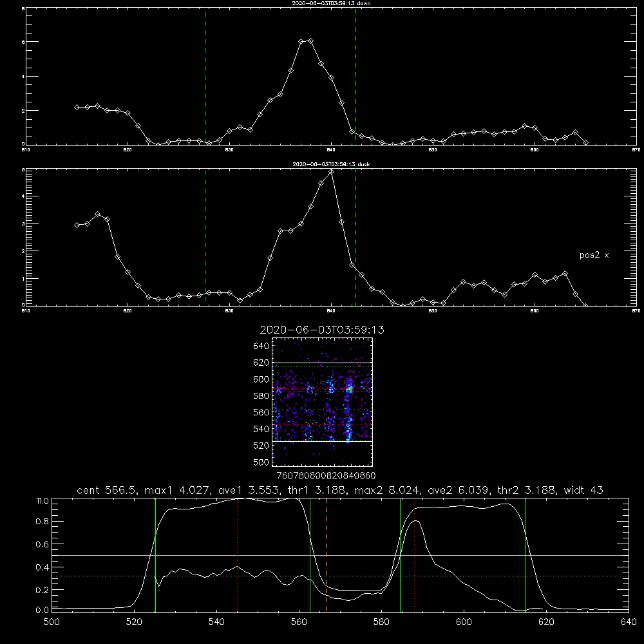Click "560" on the bottom profile plot x-axis
Image resolution: width=644 pixels, height=644 pixels.
(x=299, y=622)
